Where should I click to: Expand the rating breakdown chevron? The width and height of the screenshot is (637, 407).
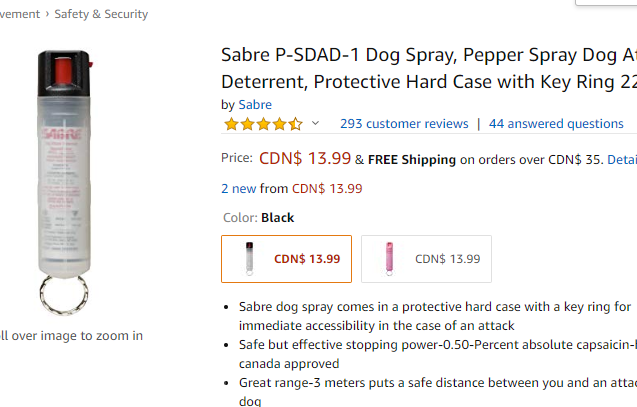[316, 124]
